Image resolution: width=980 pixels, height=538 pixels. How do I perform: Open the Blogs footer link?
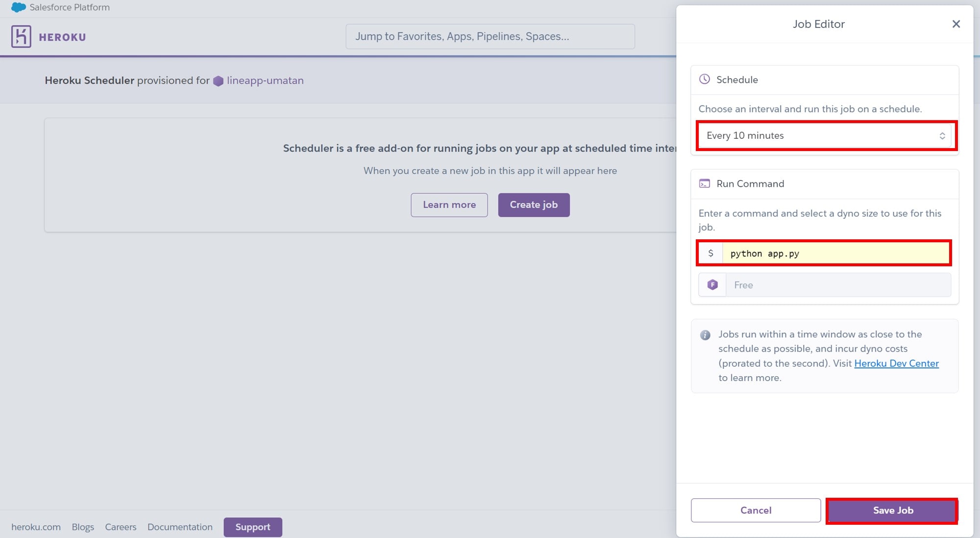click(x=83, y=527)
